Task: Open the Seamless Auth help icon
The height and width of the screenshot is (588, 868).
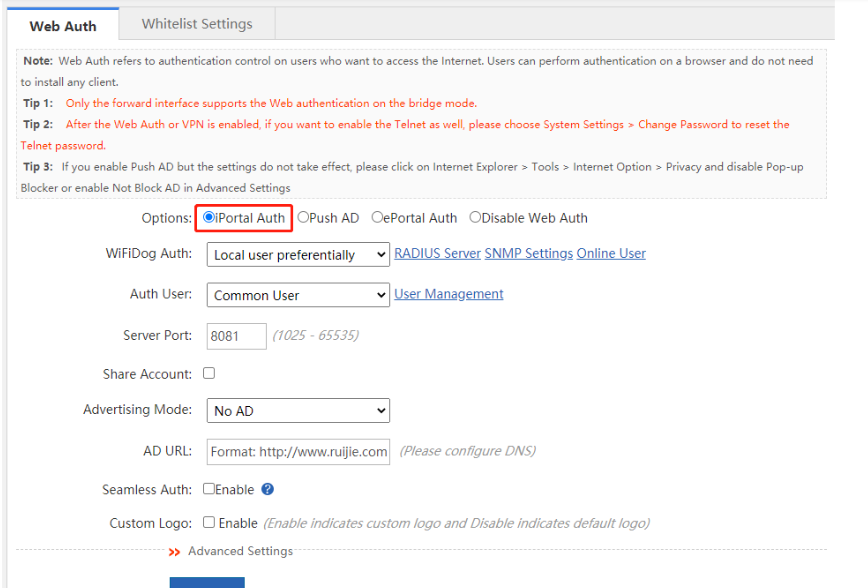Action: pos(267,489)
